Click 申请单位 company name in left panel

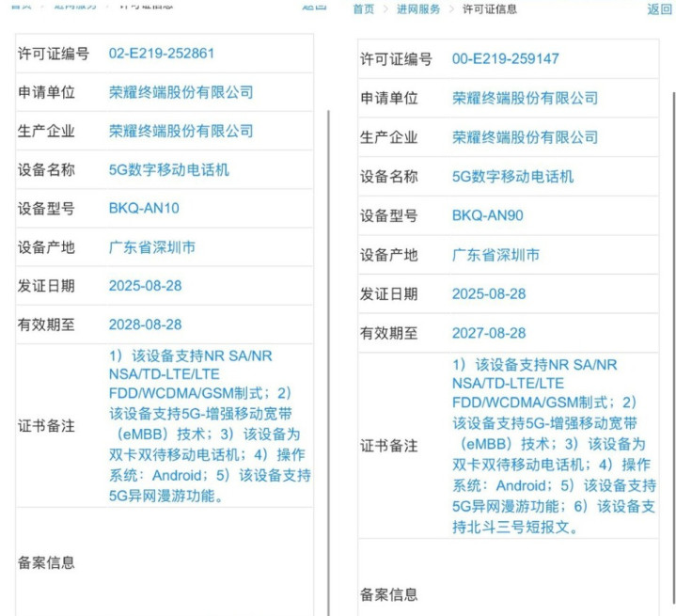pyautogui.click(x=181, y=92)
